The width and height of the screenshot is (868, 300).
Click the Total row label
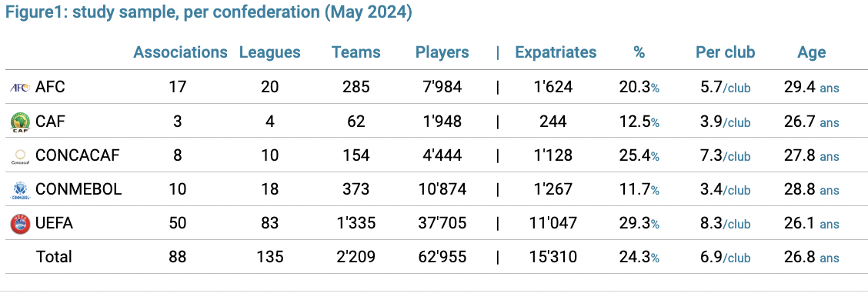(x=54, y=257)
